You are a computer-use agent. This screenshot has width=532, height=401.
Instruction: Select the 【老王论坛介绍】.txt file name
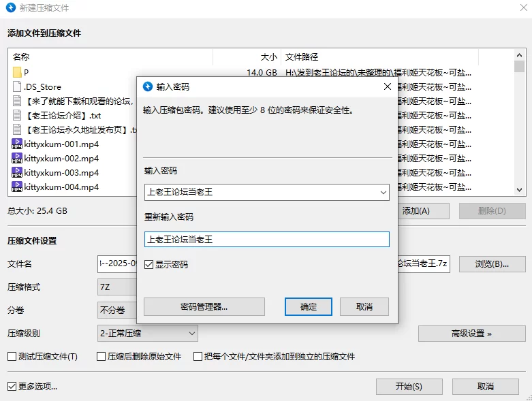63,116
